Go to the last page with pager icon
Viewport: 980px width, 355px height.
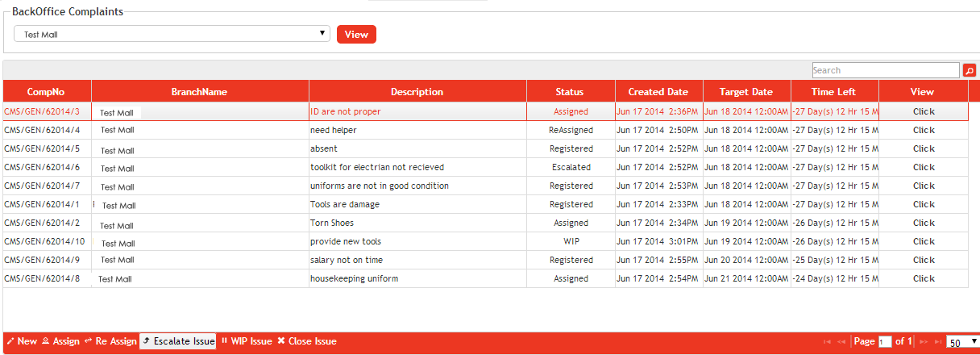(936, 342)
